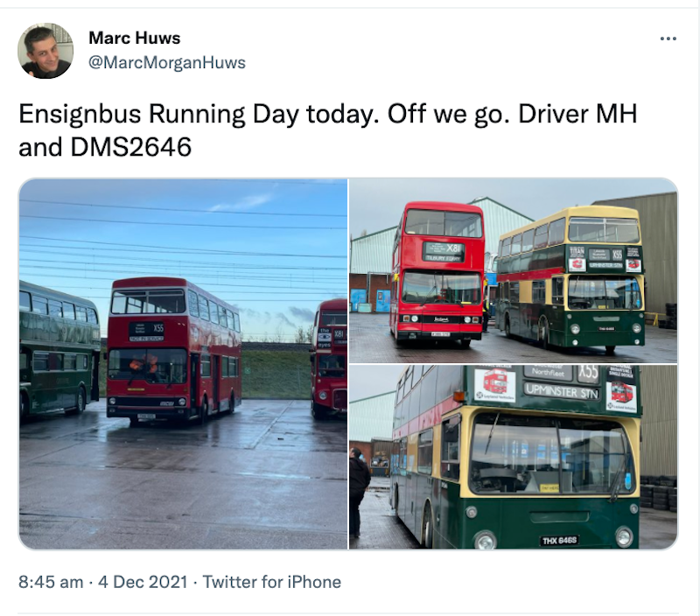Viewport: 700px width, 616px height.
Task: Click the person standing beside green bus
Action: [x=359, y=493]
